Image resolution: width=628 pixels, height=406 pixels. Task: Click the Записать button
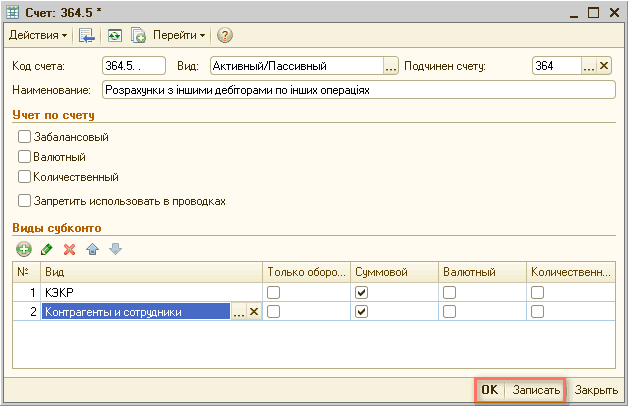coord(536,390)
